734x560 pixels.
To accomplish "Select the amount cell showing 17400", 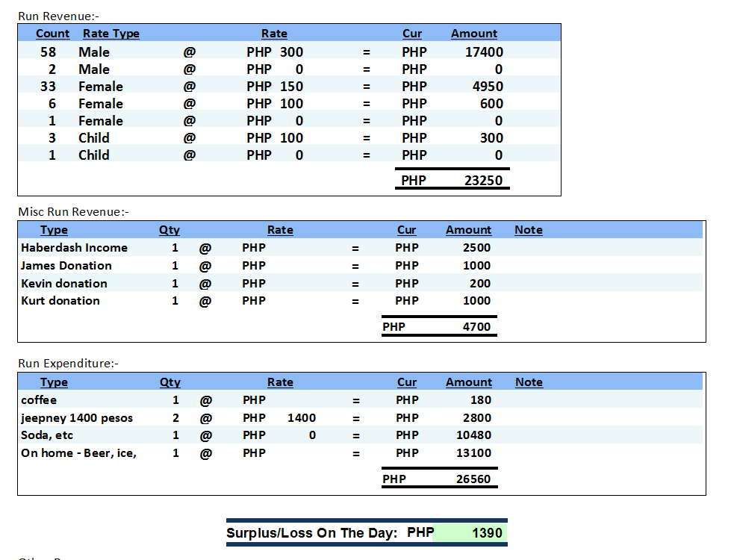I will [484, 52].
